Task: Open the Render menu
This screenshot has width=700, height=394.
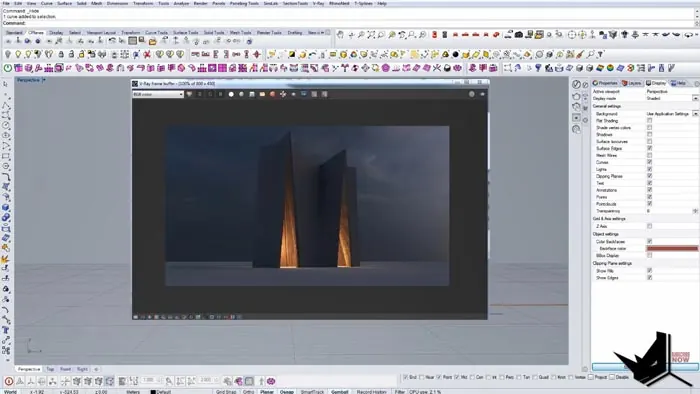Action: 200,3
